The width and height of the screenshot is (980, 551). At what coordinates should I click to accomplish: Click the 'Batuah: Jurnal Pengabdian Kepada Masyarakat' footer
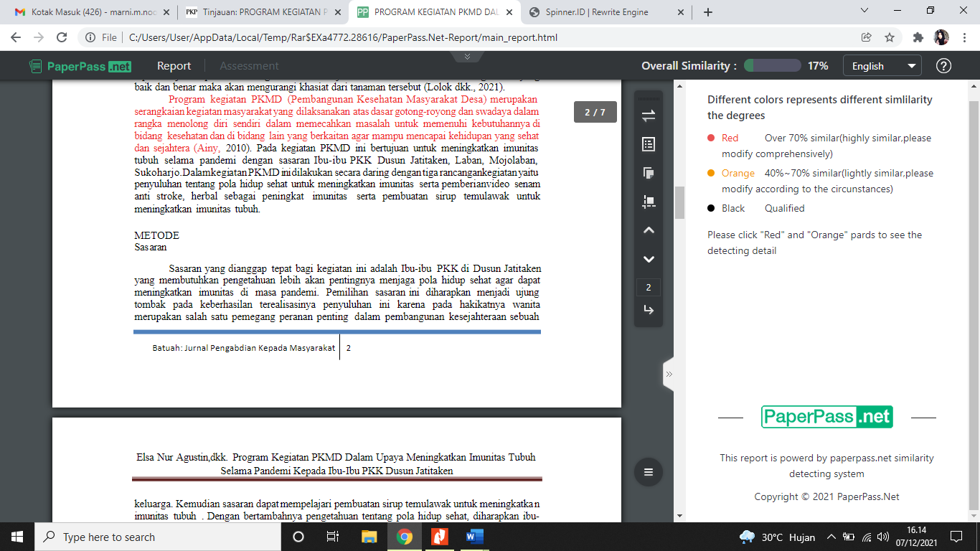pos(244,348)
